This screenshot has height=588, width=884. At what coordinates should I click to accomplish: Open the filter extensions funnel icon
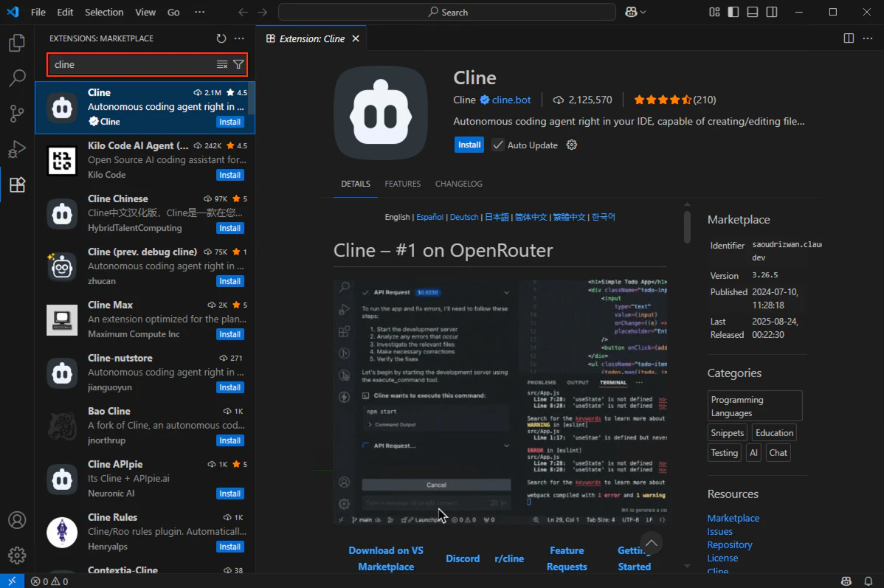click(x=238, y=64)
